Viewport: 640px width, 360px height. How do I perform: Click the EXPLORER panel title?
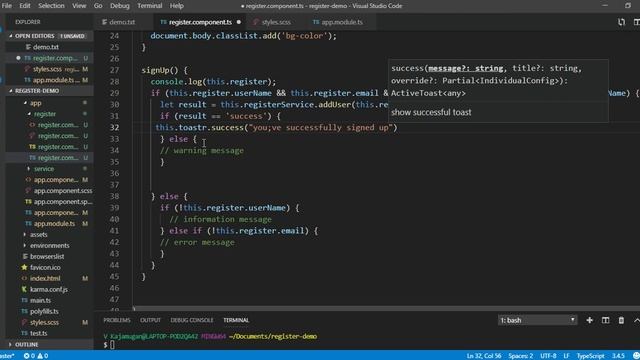coord(28,22)
